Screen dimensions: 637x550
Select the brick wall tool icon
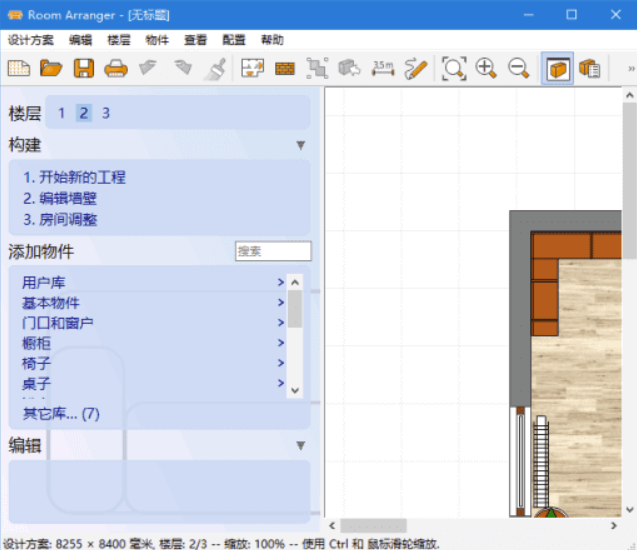[285, 69]
